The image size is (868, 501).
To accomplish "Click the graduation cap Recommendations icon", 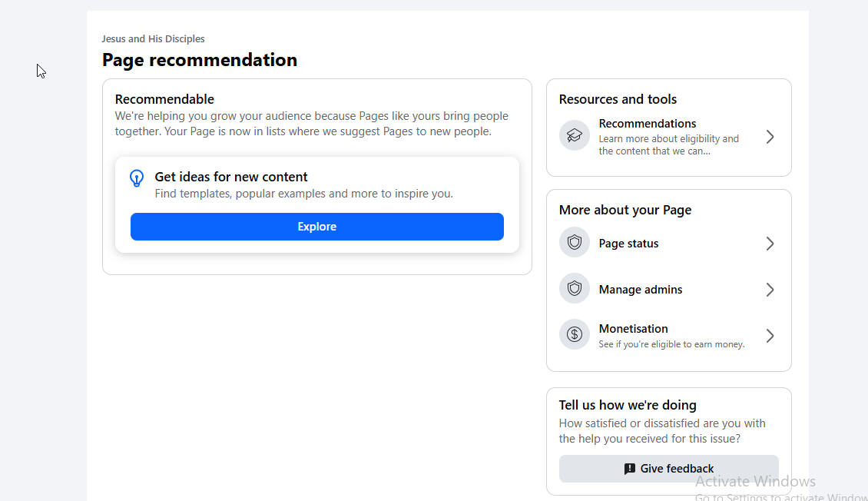I will [x=574, y=136].
